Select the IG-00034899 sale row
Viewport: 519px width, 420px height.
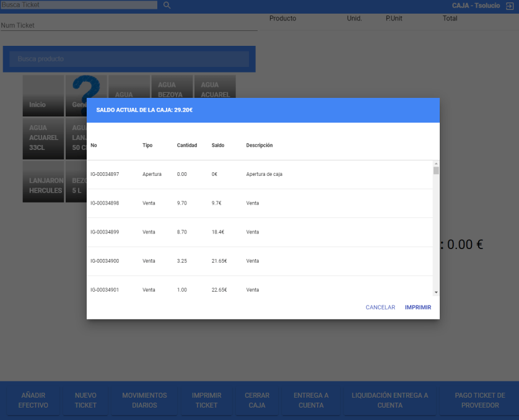[259, 232]
